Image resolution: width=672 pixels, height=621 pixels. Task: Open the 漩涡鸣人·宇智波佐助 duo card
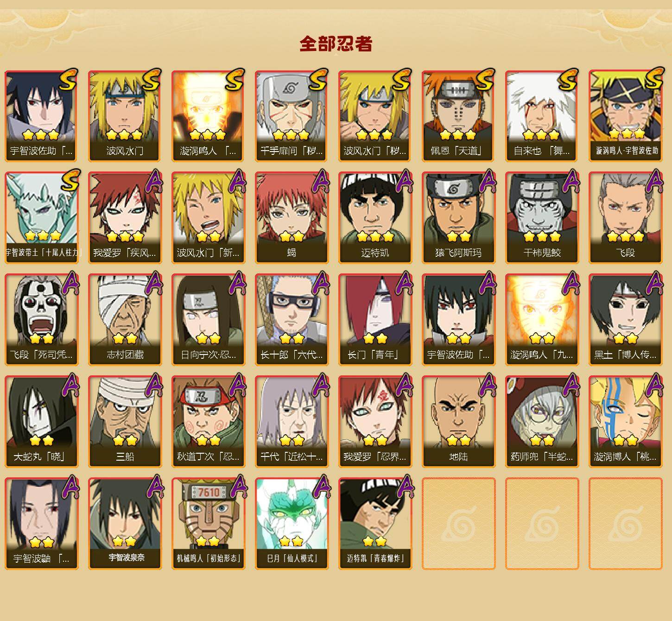(625, 116)
